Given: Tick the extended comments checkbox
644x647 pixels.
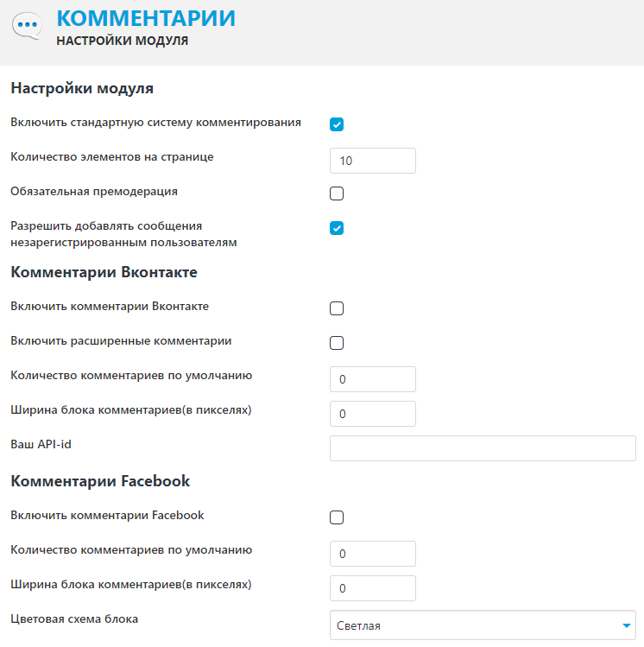Looking at the screenshot, I should tap(337, 343).
